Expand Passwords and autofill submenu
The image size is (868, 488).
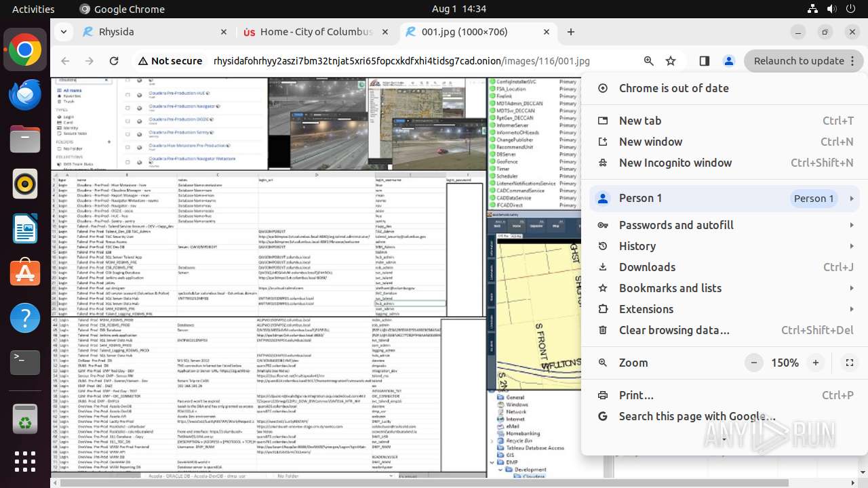click(x=724, y=225)
